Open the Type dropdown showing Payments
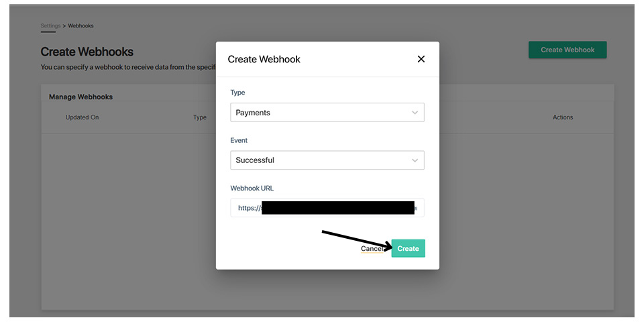This screenshot has height=322, width=644. pyautogui.click(x=327, y=113)
